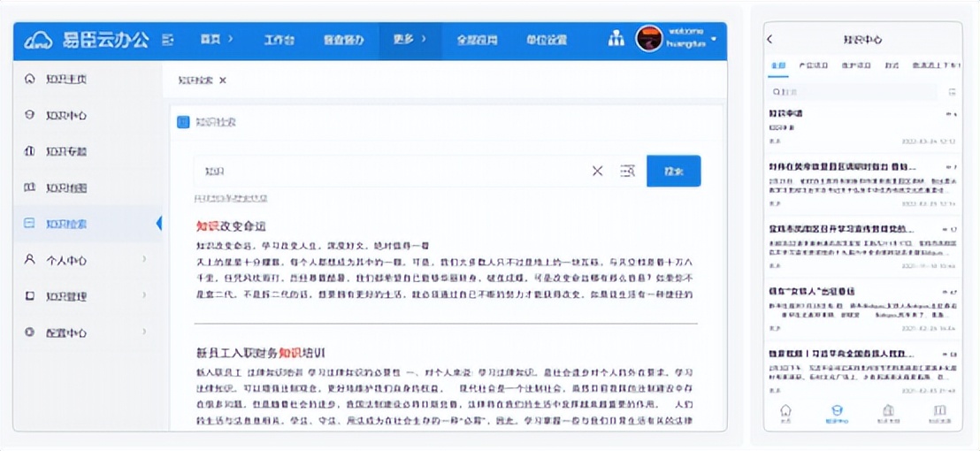
Task: Collapse the sidebar with the menu fold icon
Action: click(167, 41)
